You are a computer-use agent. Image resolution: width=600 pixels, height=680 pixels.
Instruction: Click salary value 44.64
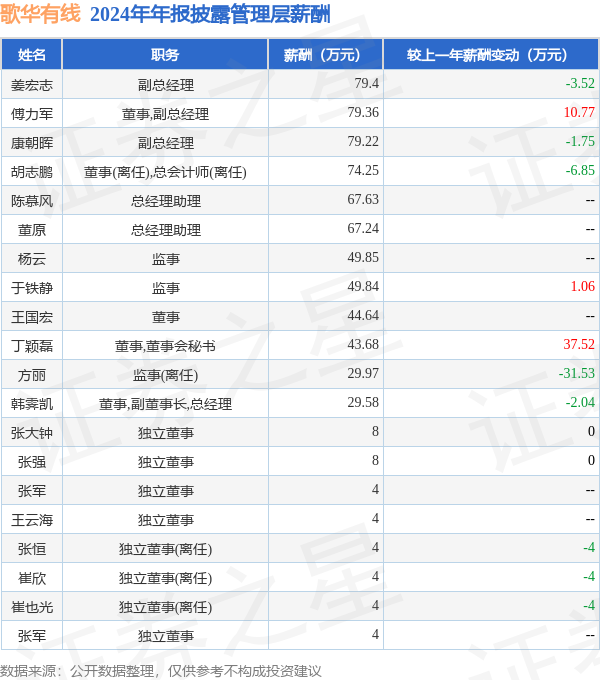[x=363, y=315]
